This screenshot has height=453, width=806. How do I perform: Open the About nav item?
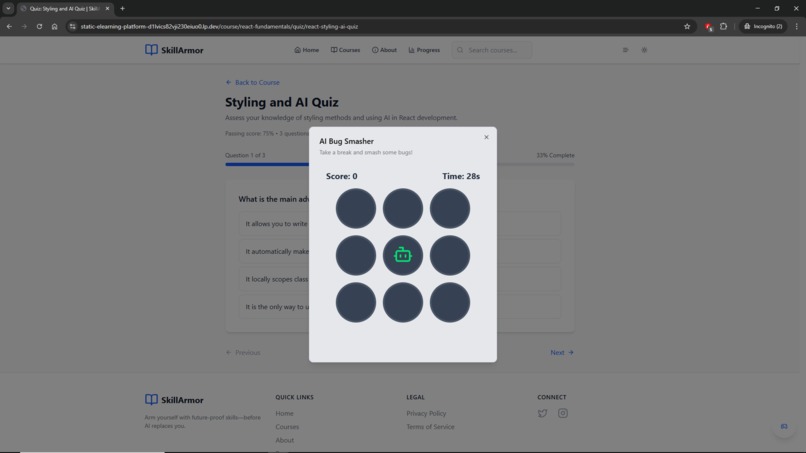coord(384,50)
